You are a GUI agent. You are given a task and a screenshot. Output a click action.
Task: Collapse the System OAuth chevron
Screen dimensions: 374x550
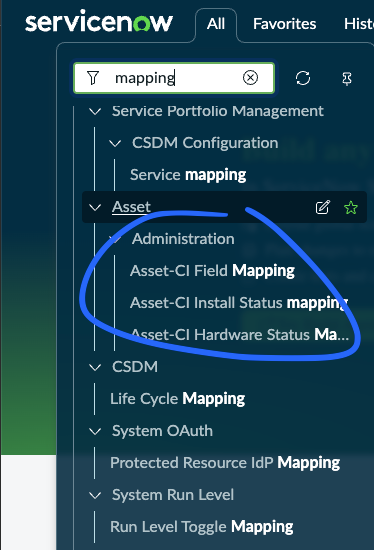(95, 431)
